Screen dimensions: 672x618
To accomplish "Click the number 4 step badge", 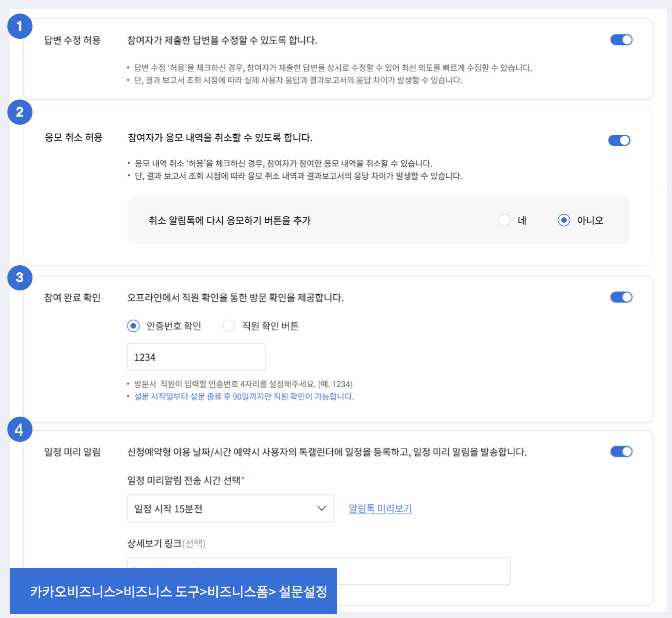I will click(20, 429).
